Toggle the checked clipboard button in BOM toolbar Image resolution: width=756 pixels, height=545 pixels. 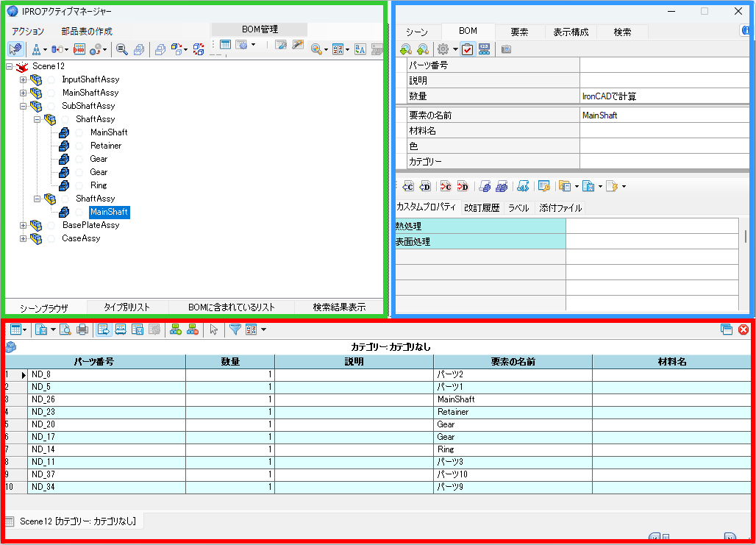(467, 49)
